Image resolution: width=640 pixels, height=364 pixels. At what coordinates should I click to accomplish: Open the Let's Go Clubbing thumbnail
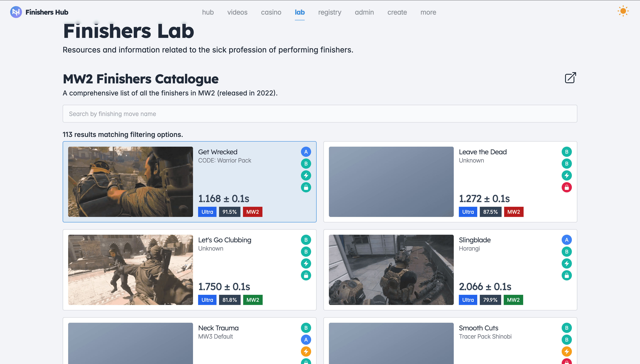(x=131, y=270)
